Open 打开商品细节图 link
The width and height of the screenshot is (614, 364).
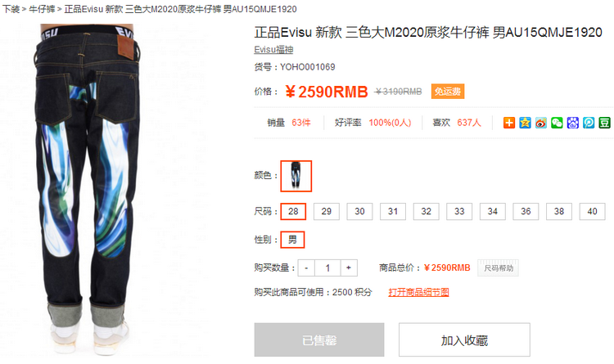pos(418,292)
